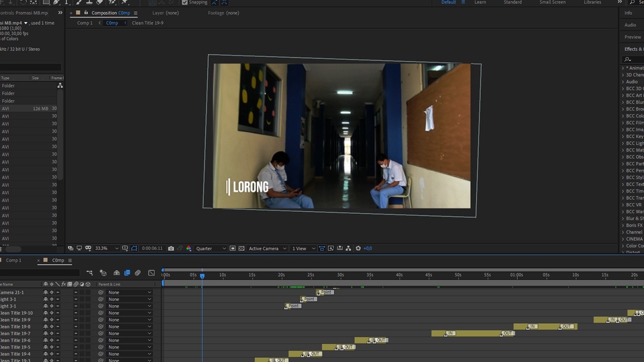Select the 126 MB AVI file row
644x362 pixels.
(29, 109)
